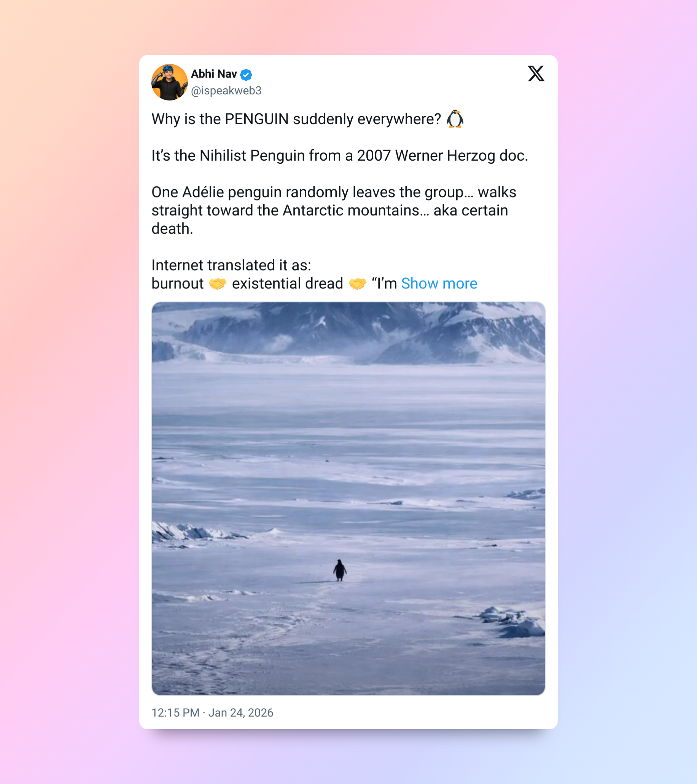The width and height of the screenshot is (697, 784).
Task: Click the "Internet translated it as:" line
Action: coord(231,265)
